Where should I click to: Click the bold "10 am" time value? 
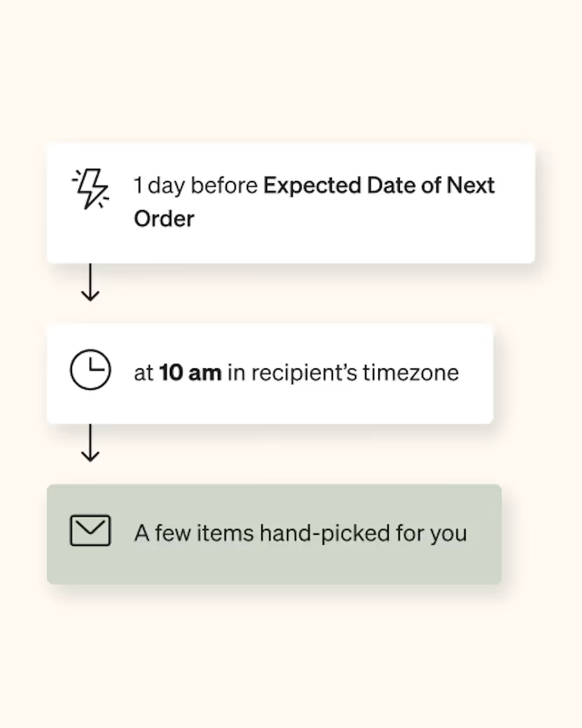click(190, 372)
